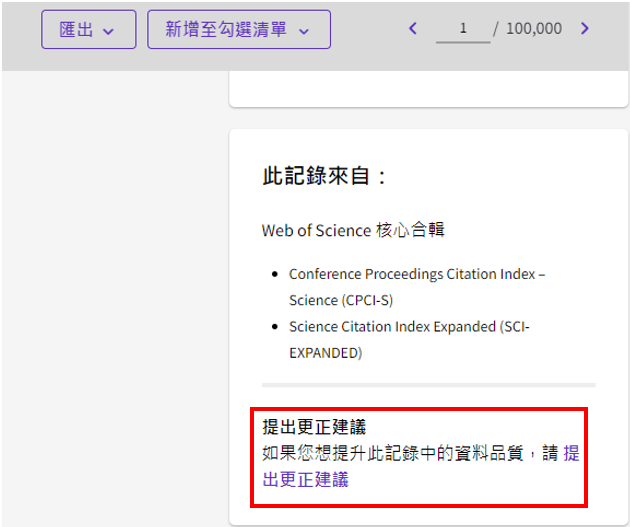630x527 pixels.
Task: Click the total record count 100,000
Action: 533,29
